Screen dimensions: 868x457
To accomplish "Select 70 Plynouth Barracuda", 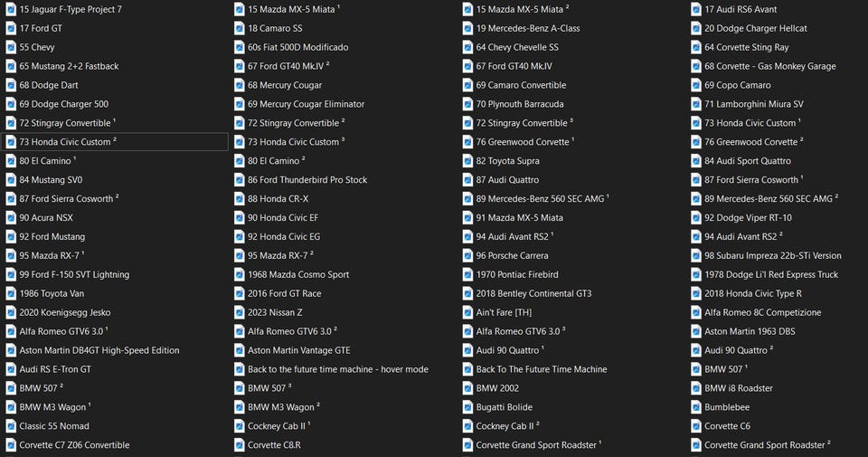I will tap(520, 104).
